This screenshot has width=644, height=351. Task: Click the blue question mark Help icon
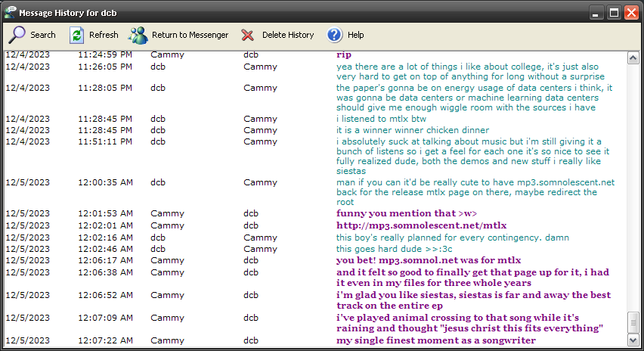[334, 35]
